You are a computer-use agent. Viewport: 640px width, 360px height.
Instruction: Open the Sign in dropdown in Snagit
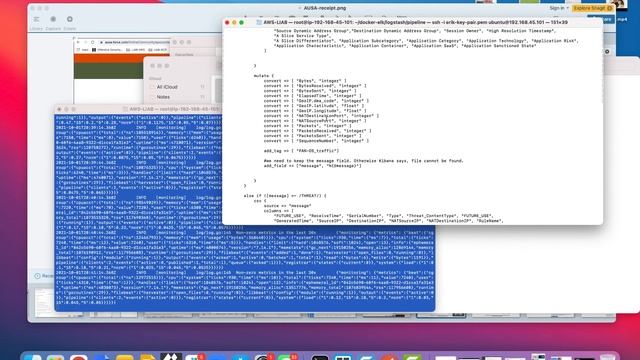558,8
